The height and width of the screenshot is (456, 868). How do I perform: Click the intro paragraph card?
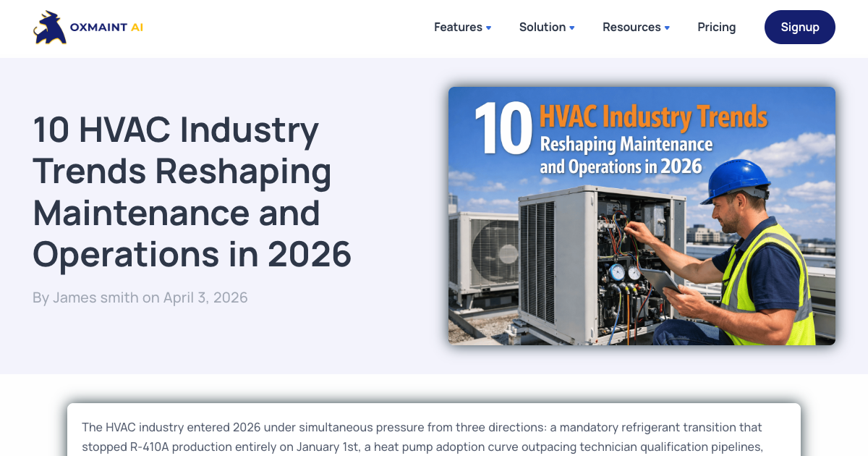434,434
